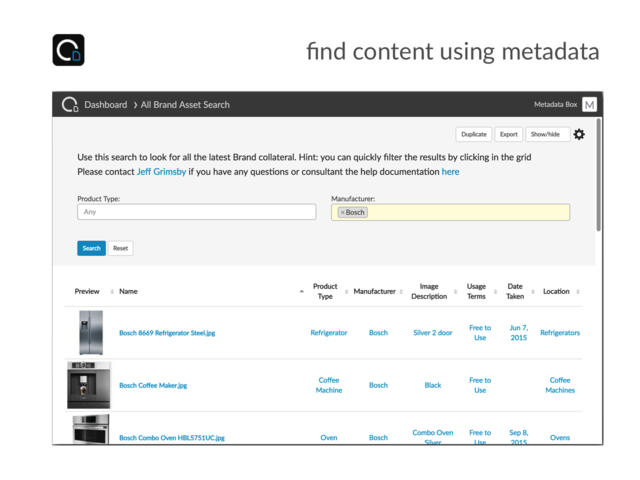This screenshot has height=480, width=640.
Task: Click Bosch in the refrigerator row
Action: [378, 333]
